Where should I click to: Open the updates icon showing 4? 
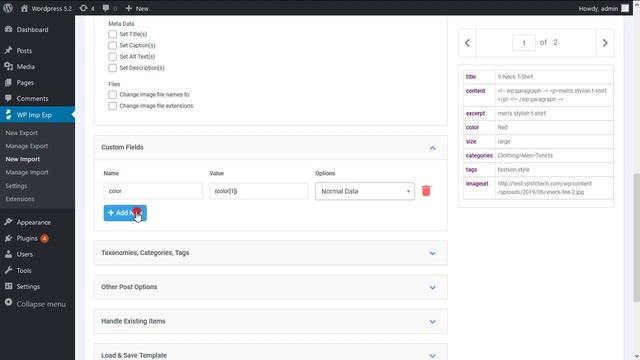click(x=83, y=8)
